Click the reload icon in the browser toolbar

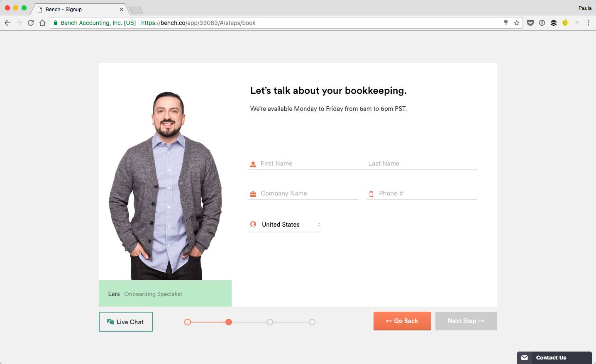point(31,23)
